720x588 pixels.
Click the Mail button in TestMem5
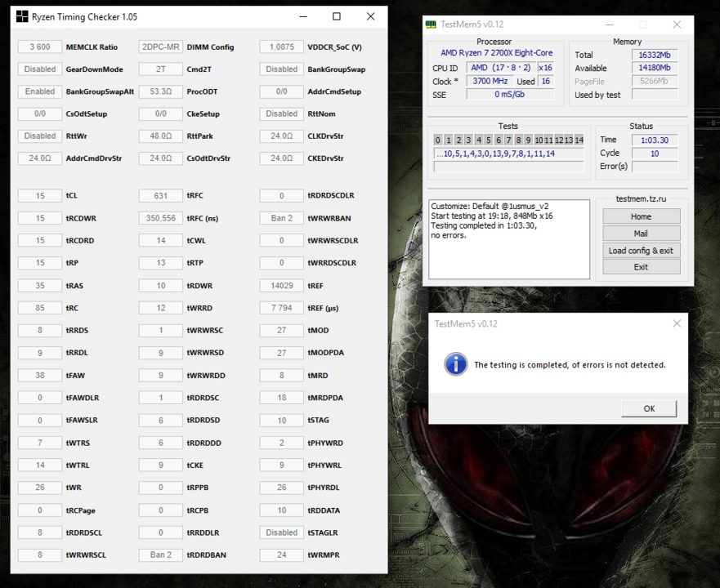click(x=641, y=234)
